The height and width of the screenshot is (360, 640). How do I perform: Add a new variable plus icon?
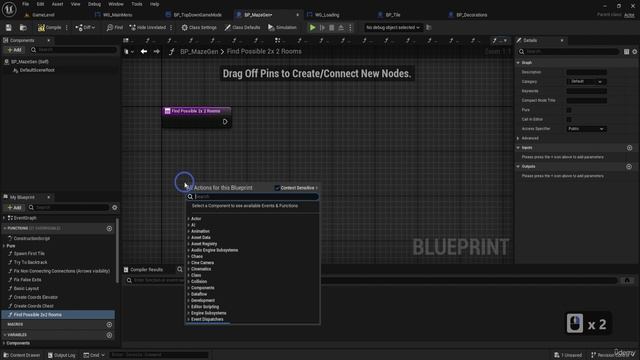point(109,335)
